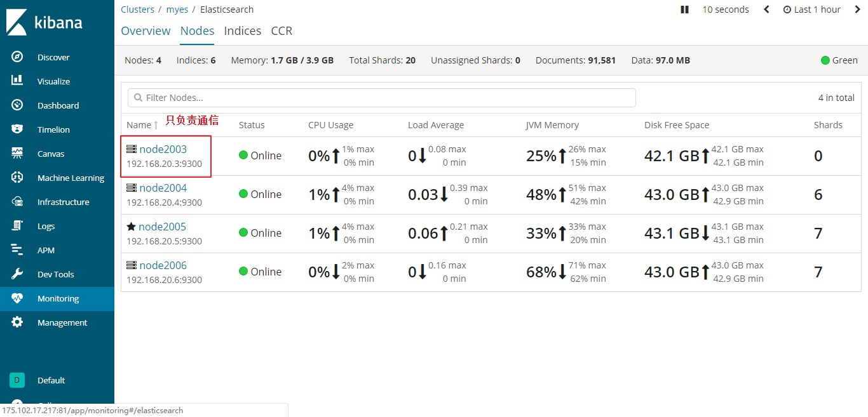Click the Unassigned Shards: 0 text
The width and height of the screenshot is (868, 417).
click(x=475, y=60)
